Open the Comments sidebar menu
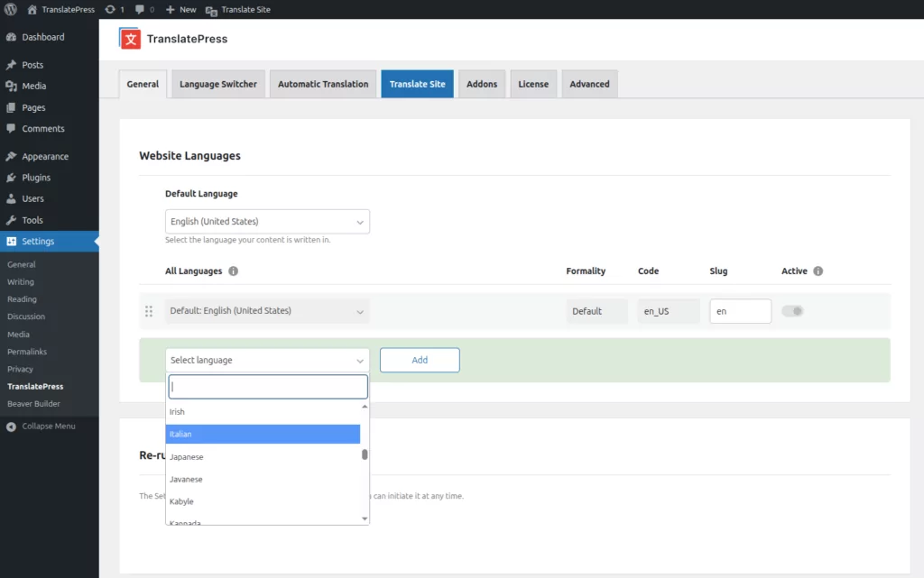This screenshot has width=924, height=578. coord(43,128)
